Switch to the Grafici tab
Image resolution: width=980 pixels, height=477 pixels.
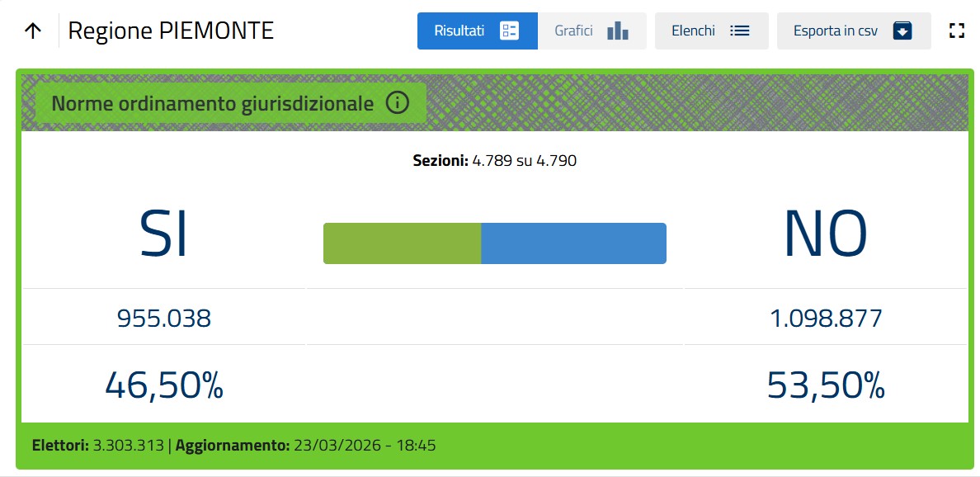(574, 31)
